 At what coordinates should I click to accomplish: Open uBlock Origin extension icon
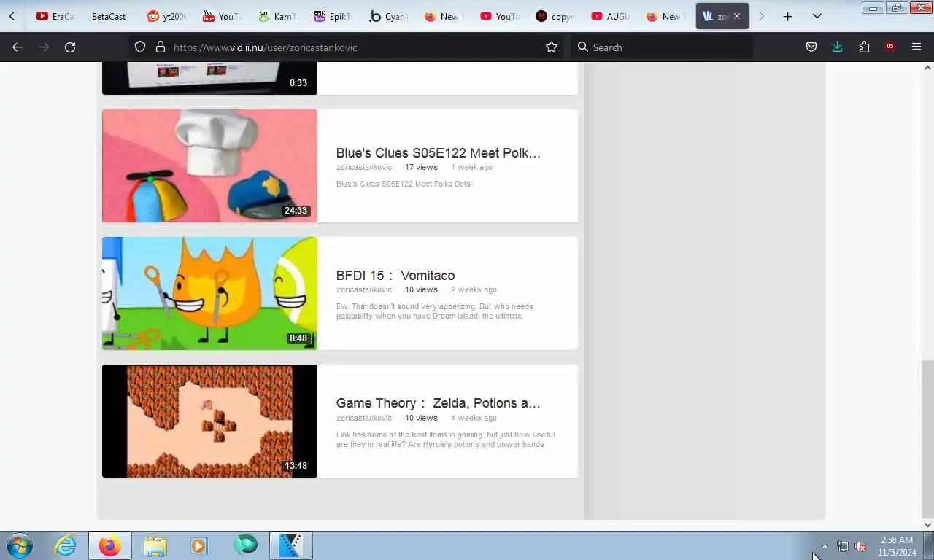tap(890, 47)
